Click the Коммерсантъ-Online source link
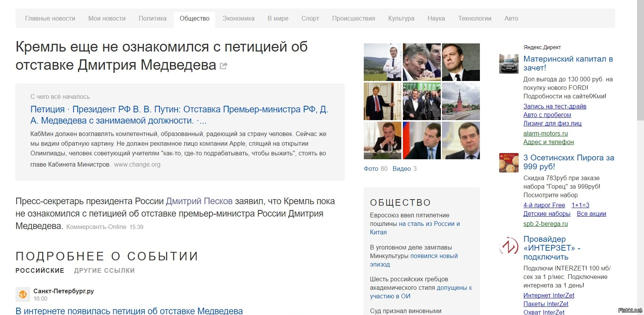This screenshot has width=644, height=315. pyautogui.click(x=96, y=227)
